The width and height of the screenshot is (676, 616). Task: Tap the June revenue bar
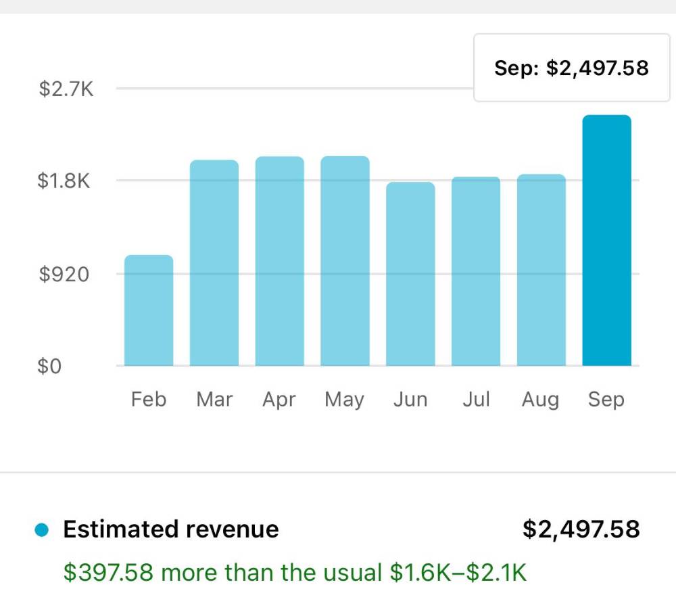tap(410, 274)
